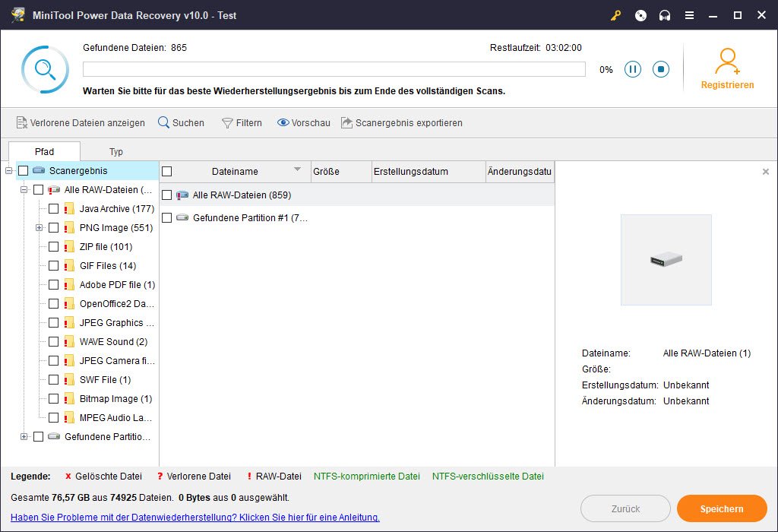The width and height of the screenshot is (778, 532).
Task: Check the Java Archive (177) checkbox
Action: coord(54,208)
